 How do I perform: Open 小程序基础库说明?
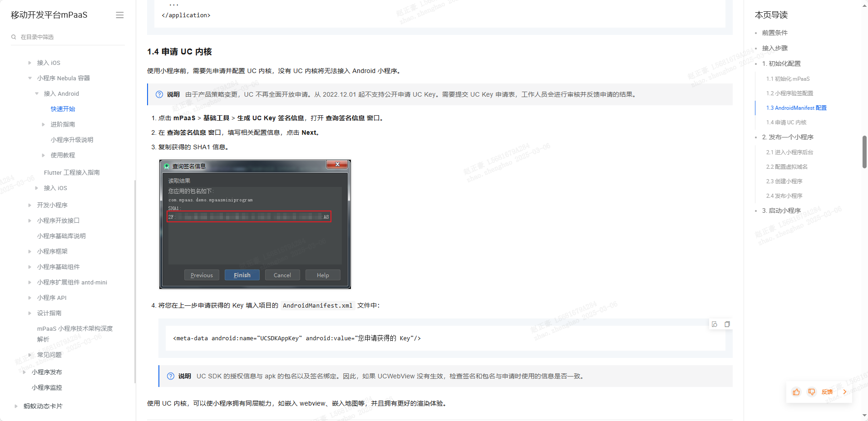[x=61, y=236]
